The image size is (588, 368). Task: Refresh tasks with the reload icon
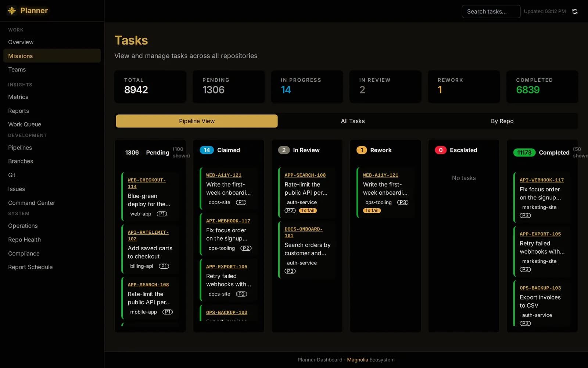pyautogui.click(x=575, y=11)
